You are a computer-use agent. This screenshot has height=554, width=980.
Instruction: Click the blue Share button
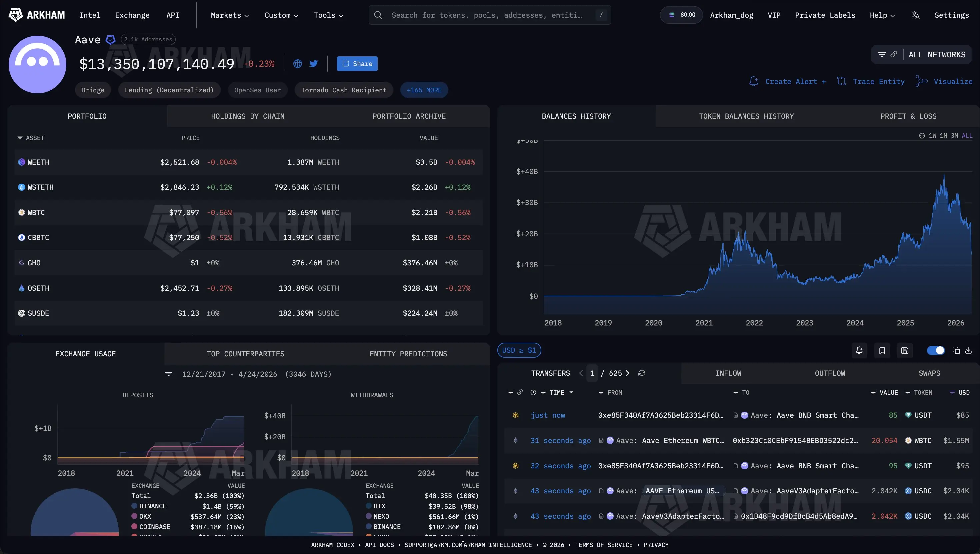point(357,64)
